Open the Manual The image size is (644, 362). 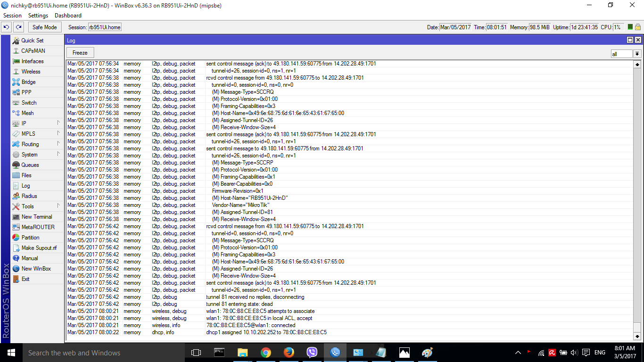pyautogui.click(x=30, y=258)
